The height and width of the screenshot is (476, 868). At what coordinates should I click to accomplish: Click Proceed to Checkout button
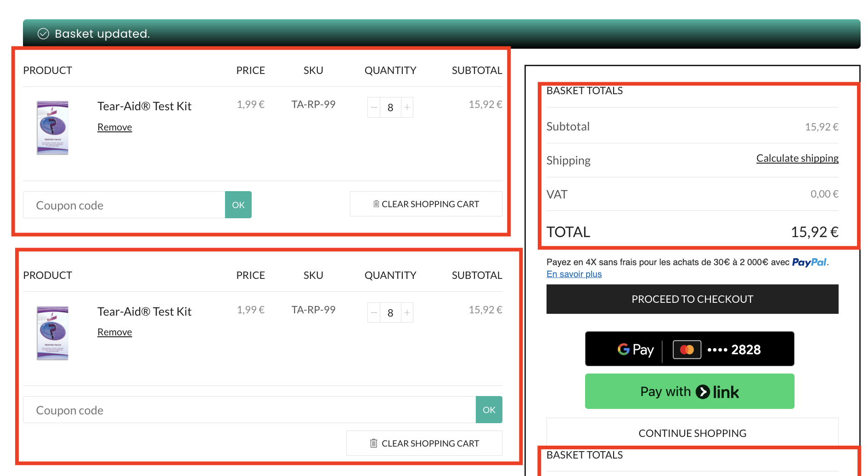(693, 299)
